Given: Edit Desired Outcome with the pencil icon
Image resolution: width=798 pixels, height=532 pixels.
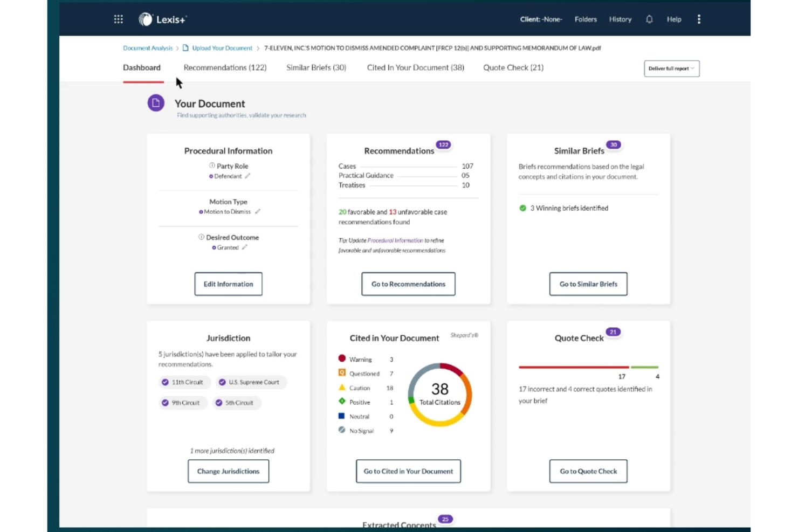Looking at the screenshot, I should click(x=244, y=247).
